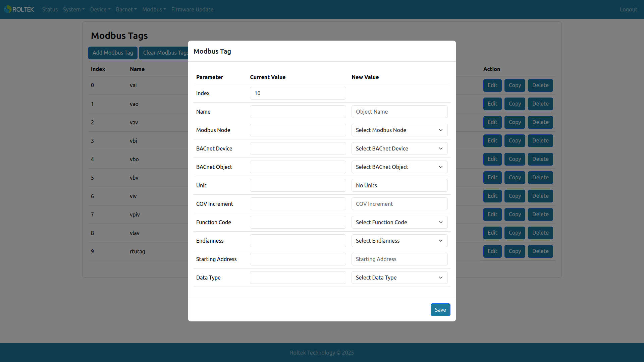The height and width of the screenshot is (362, 644).
Task: Expand the Bacnet menu
Action: tap(126, 9)
